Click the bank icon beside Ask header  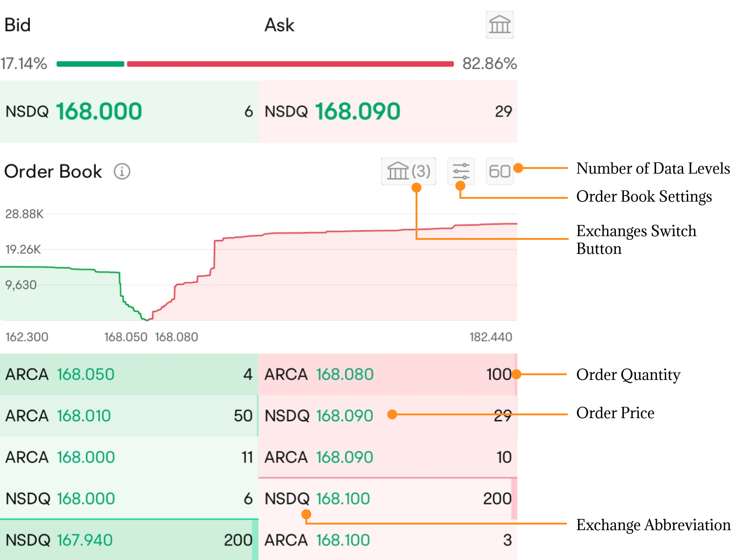(x=500, y=25)
